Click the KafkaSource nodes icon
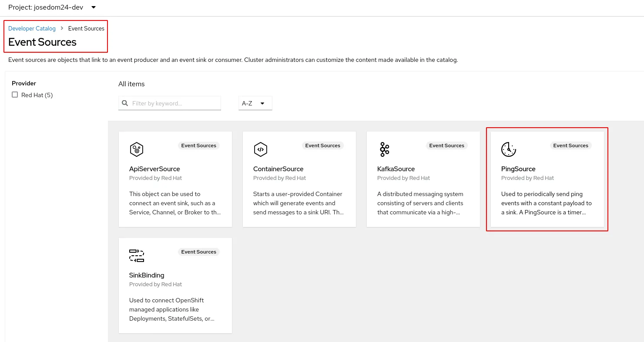Image resolution: width=644 pixels, height=342 pixels. (x=384, y=149)
